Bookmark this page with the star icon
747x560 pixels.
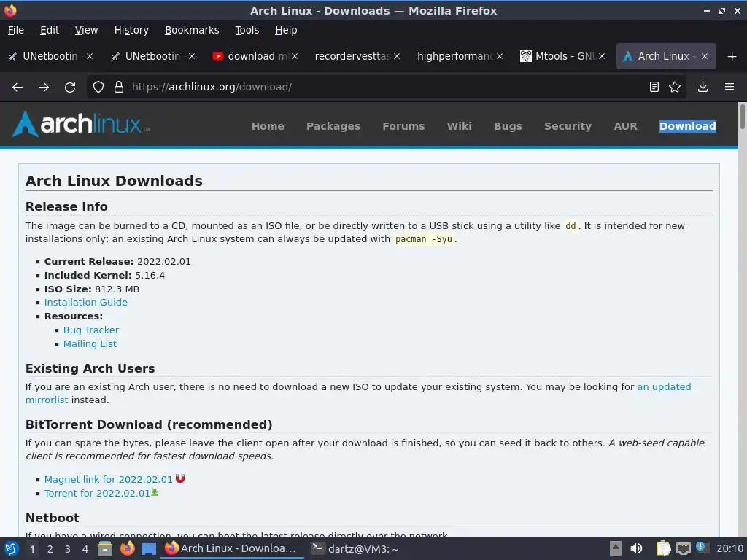(675, 87)
